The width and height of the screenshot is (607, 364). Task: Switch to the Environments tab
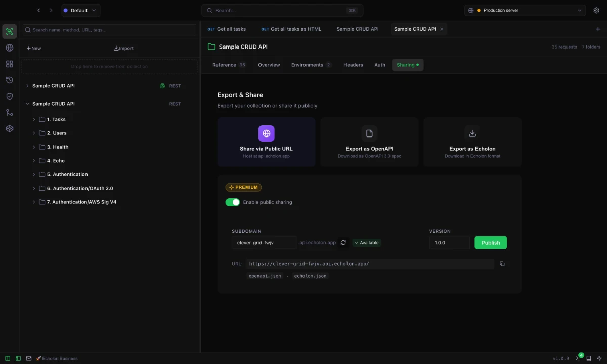[311, 65]
